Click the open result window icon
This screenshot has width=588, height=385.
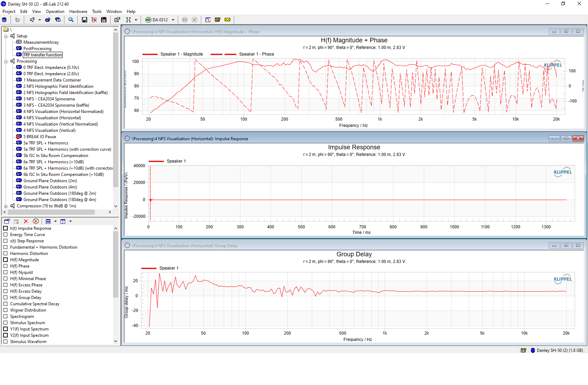click(x=7, y=221)
